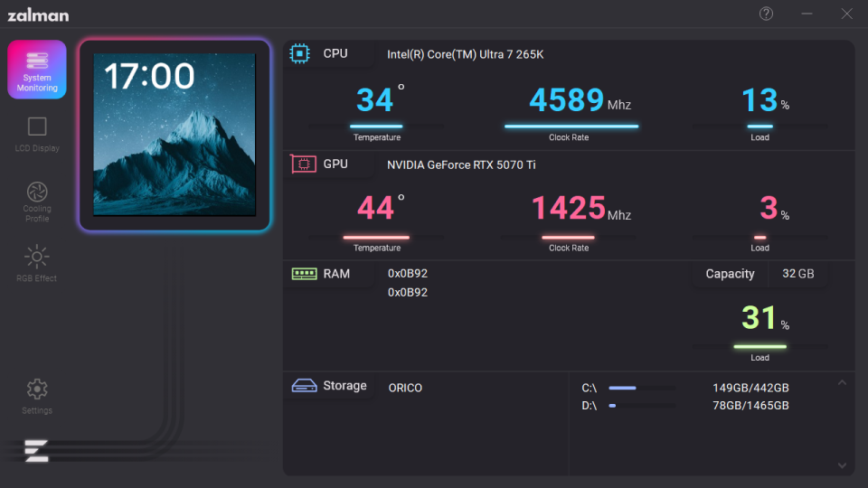Expand storage list with the down chevron
This screenshot has height=488, width=868.
[842, 466]
